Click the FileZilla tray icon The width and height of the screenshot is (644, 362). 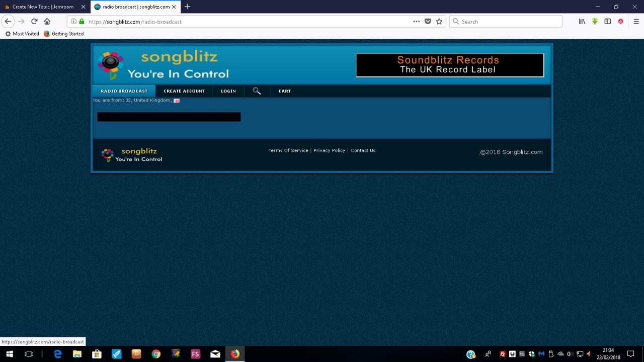[503, 354]
